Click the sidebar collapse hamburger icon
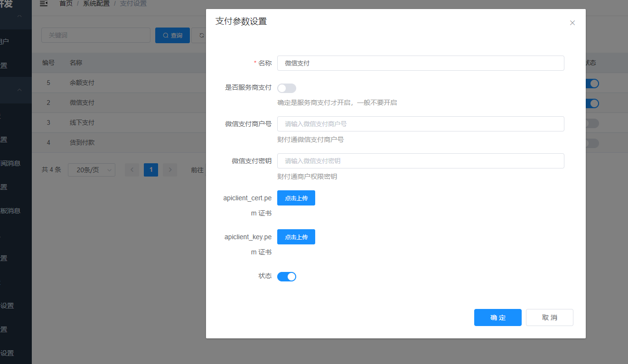This screenshot has width=628, height=364. pyautogui.click(x=44, y=3)
